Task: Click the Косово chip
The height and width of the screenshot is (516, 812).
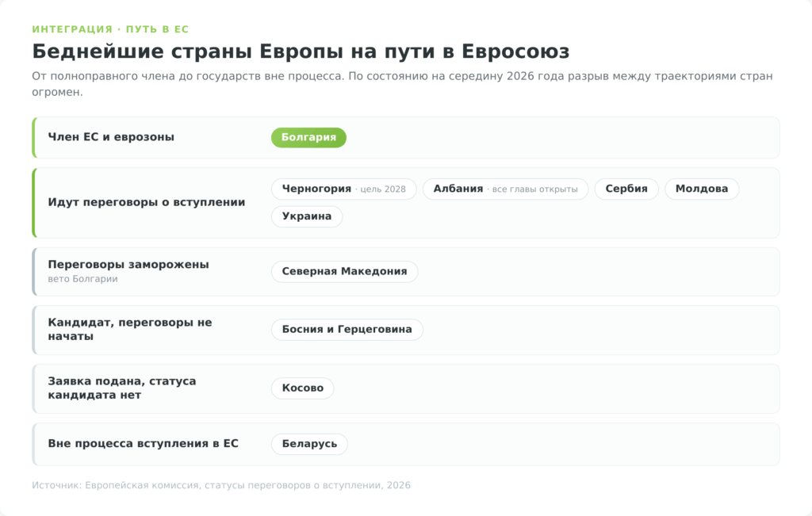Action: (x=302, y=388)
